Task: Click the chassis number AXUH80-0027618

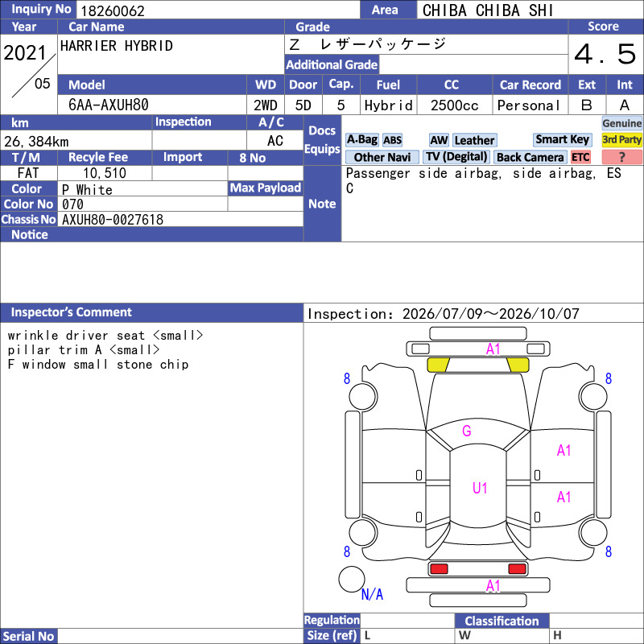Action: pyautogui.click(x=113, y=220)
